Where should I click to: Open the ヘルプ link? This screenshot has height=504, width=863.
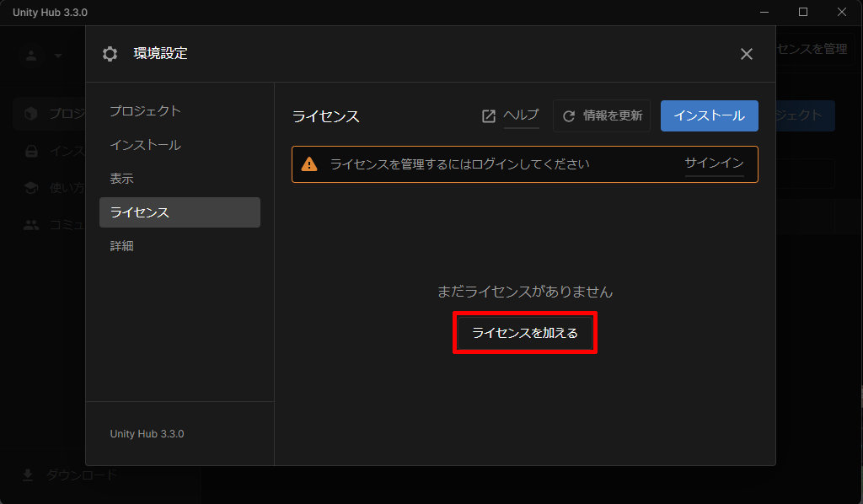pos(521,115)
